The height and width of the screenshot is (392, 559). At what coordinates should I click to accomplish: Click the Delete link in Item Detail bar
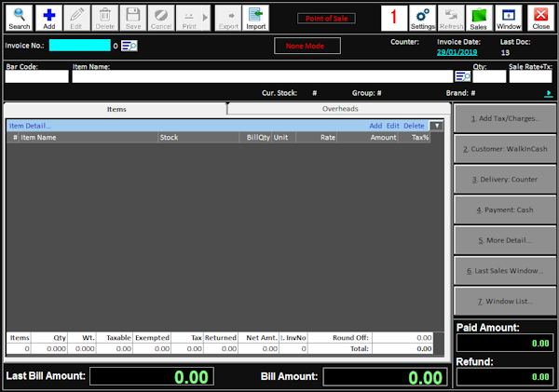[x=414, y=126]
